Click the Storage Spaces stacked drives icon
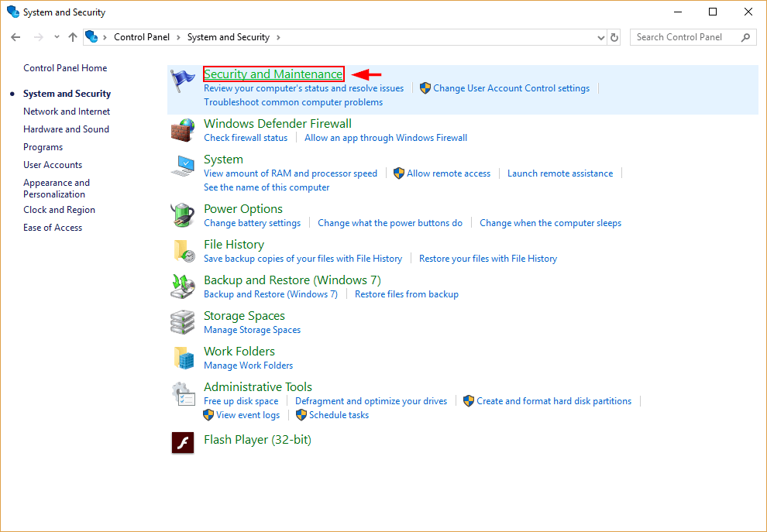Screen dimensions: 767x532 click(183, 322)
